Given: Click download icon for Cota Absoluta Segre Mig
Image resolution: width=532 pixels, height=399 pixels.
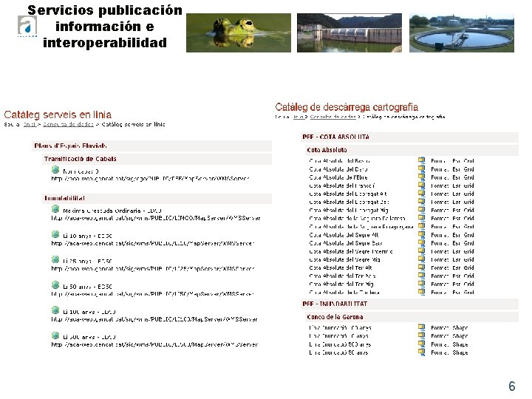Looking at the screenshot, I should pos(421,259).
